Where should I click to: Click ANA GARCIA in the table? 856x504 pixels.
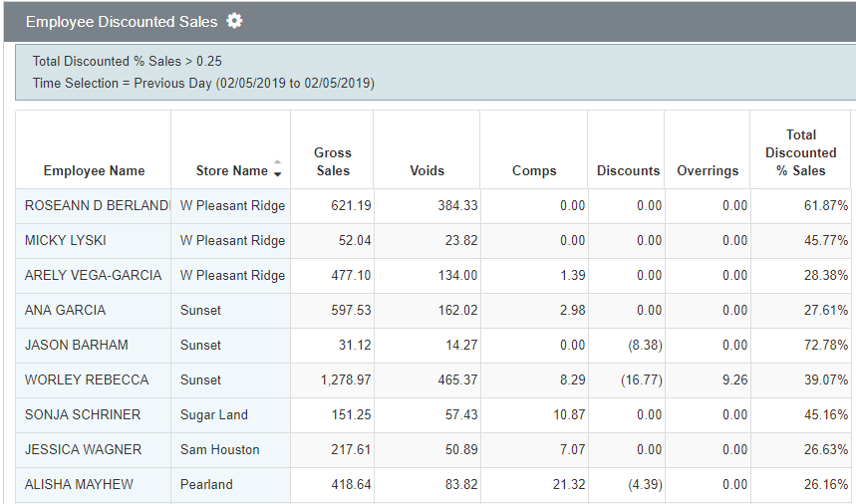(x=66, y=310)
